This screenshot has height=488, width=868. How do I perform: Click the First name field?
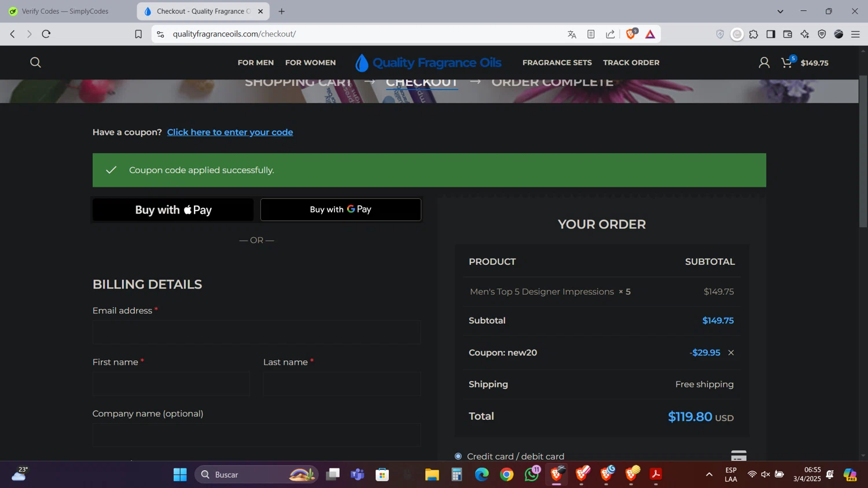[x=171, y=384]
